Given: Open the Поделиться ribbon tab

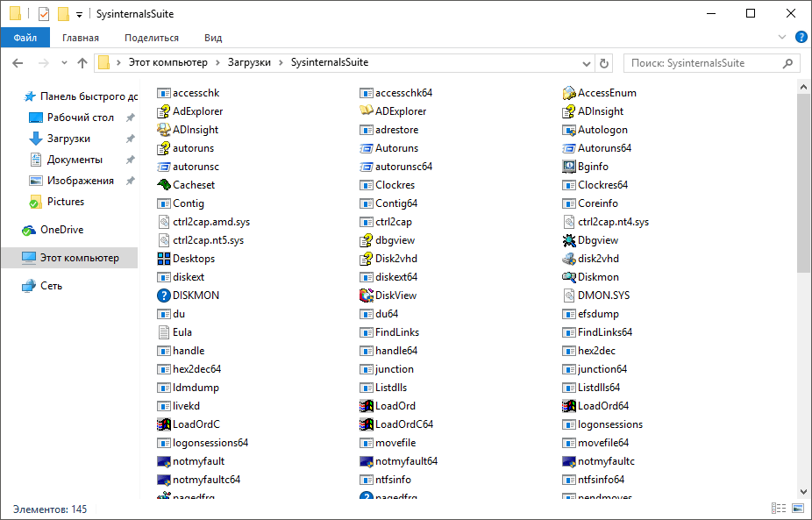Looking at the screenshot, I should [152, 38].
